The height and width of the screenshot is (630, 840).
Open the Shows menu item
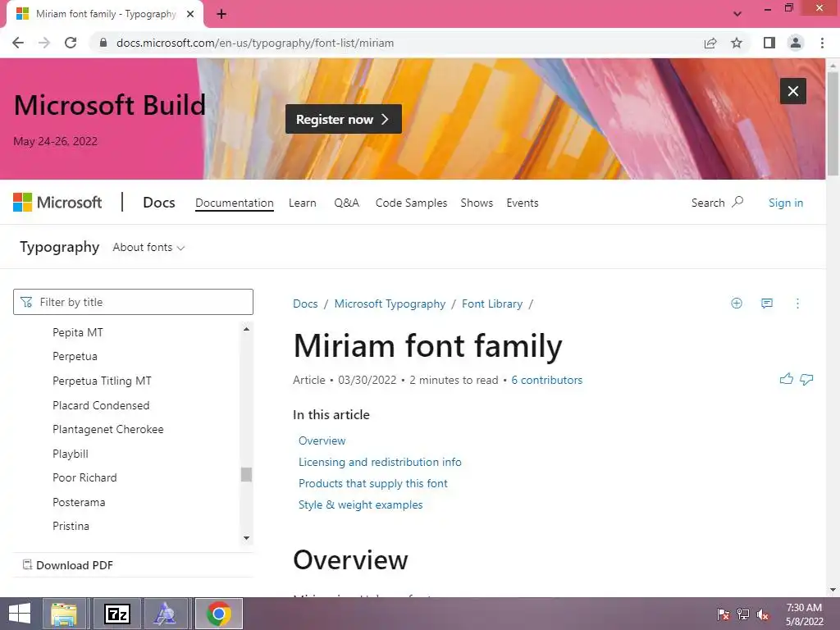coord(477,203)
